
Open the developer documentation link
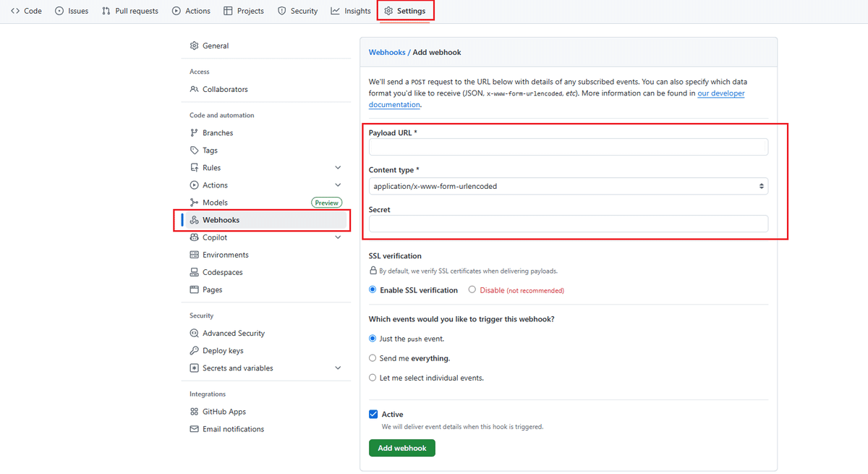(720, 93)
